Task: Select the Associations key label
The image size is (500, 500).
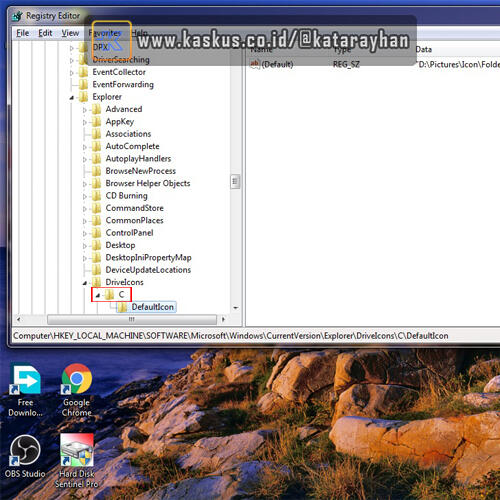Action: tap(128, 134)
